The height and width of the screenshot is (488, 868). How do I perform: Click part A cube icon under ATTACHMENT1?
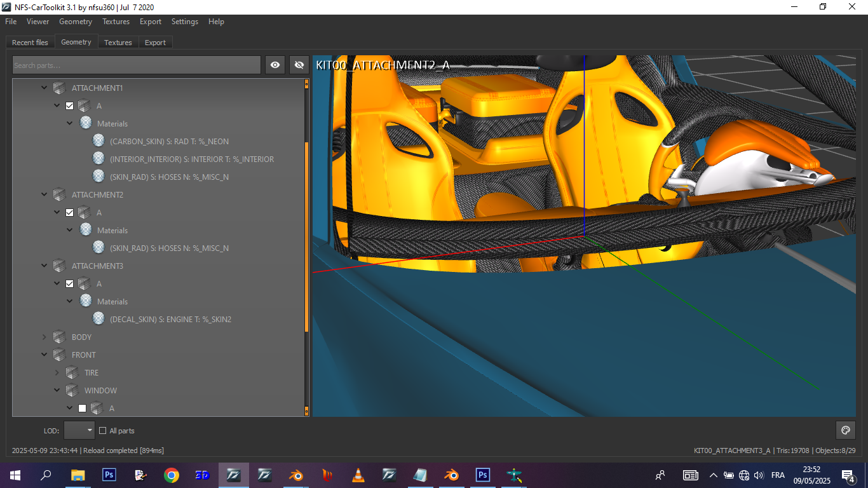coord(84,105)
